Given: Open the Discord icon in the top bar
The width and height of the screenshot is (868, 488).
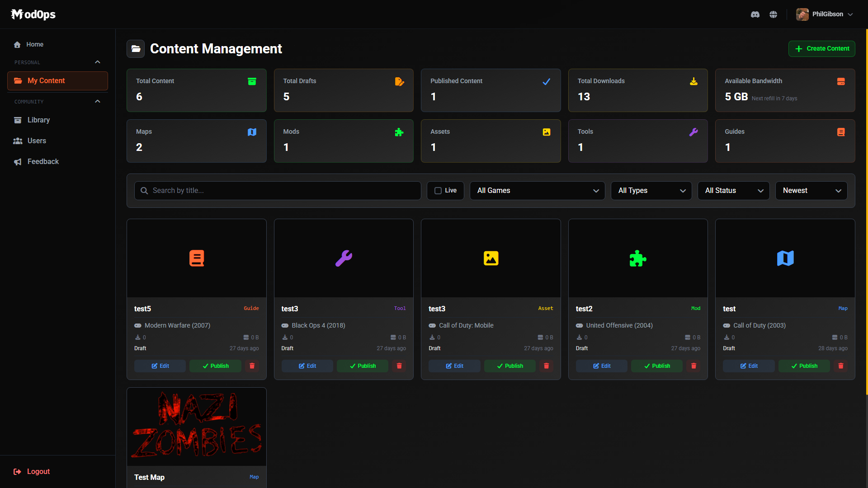Looking at the screenshot, I should click(x=755, y=14).
